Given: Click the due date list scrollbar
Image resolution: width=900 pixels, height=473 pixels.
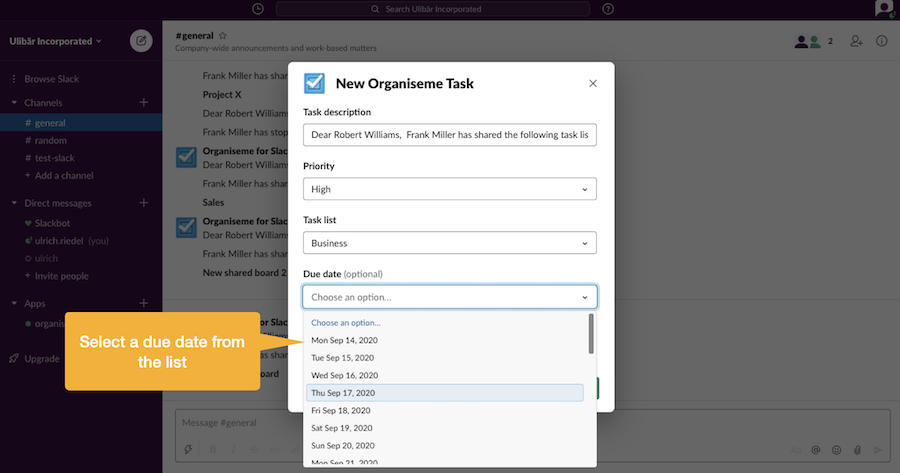Looking at the screenshot, I should click(x=590, y=335).
